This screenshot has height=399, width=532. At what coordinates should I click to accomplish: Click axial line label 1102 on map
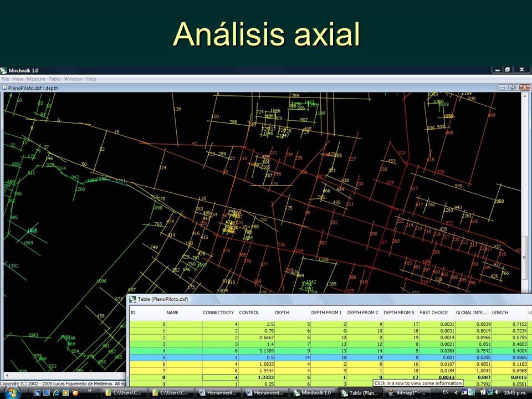click(x=13, y=265)
